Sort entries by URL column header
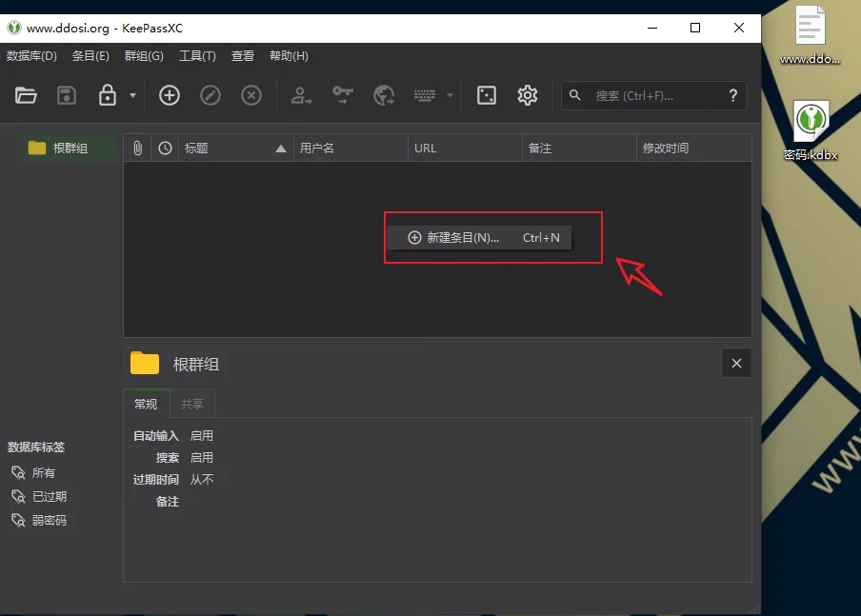 465,149
